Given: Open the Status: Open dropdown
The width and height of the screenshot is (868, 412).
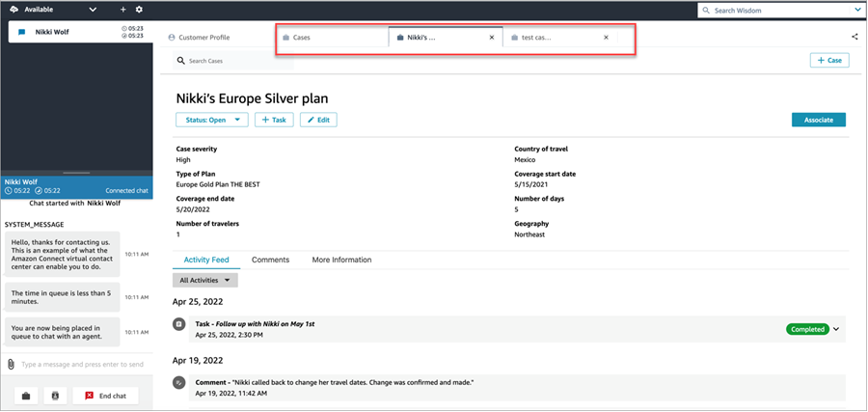Looking at the screenshot, I should pos(211,120).
